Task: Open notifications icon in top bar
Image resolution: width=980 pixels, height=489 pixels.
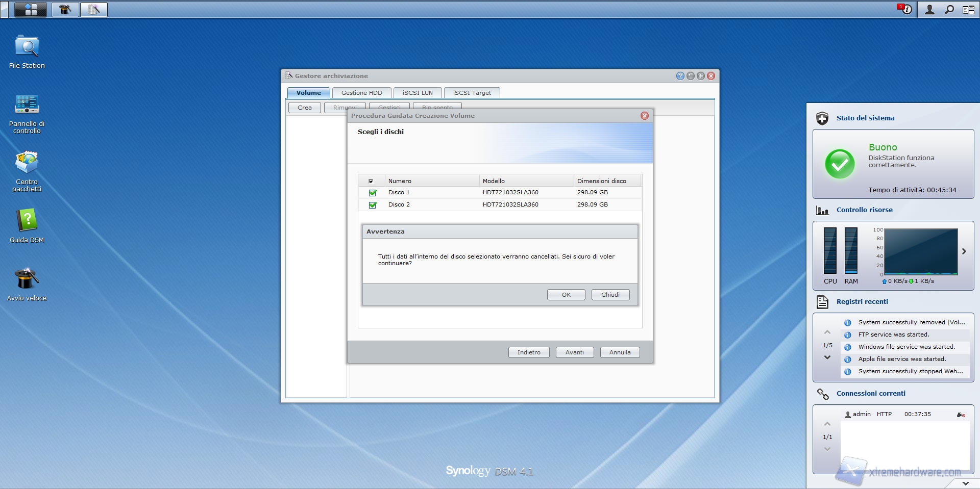Action: click(905, 9)
